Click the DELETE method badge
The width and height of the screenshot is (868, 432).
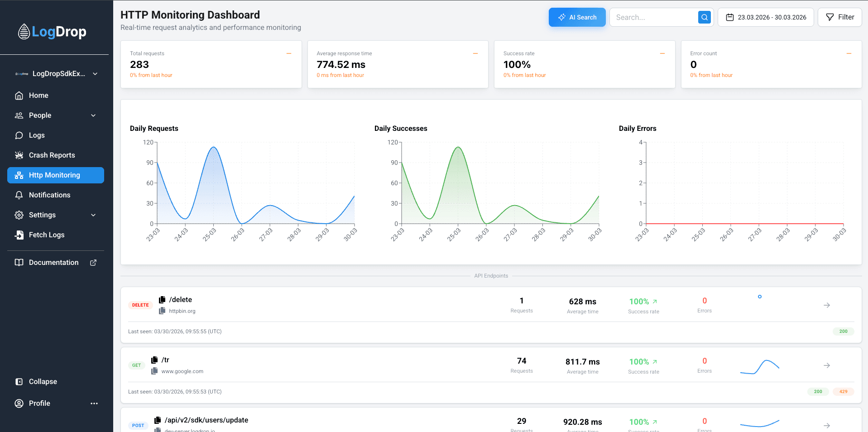(x=140, y=305)
